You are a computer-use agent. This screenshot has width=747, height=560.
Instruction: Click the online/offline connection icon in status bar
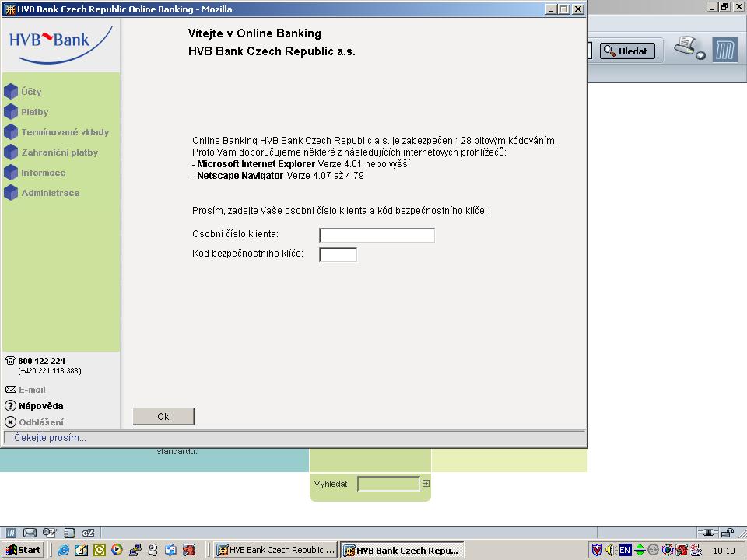click(707, 532)
